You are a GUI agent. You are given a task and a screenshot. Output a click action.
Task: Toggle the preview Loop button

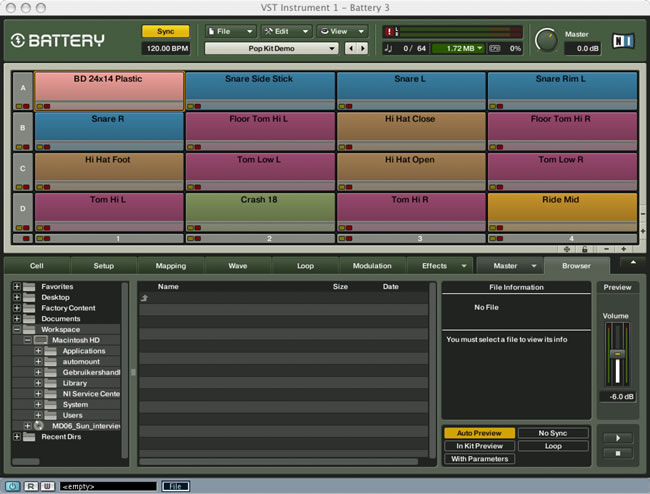click(x=553, y=446)
